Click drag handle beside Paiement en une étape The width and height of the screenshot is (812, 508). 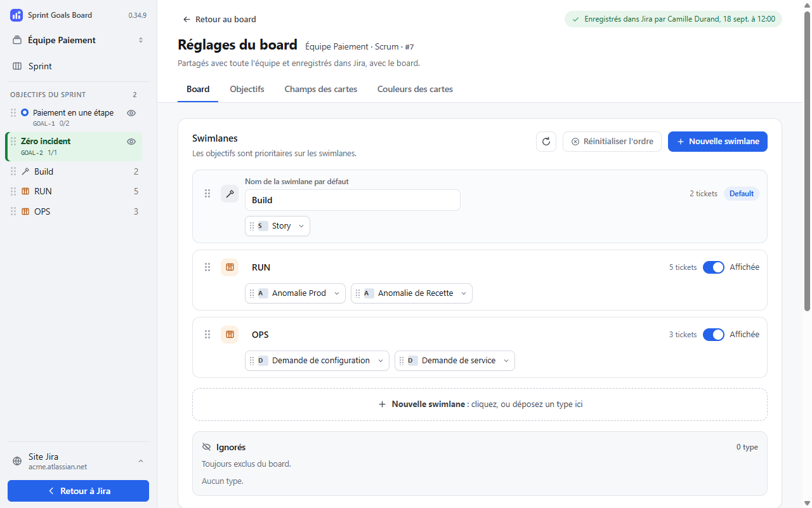click(13, 112)
